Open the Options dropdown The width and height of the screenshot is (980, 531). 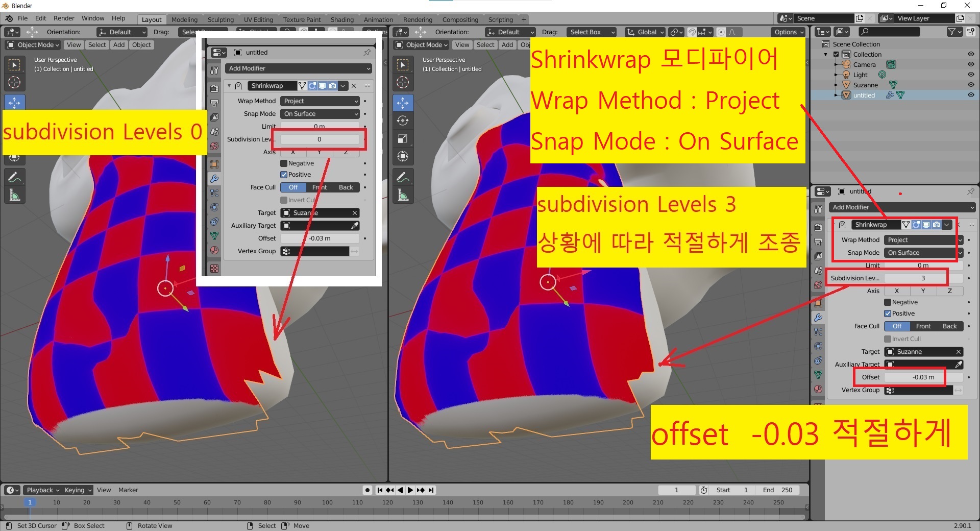tap(789, 32)
